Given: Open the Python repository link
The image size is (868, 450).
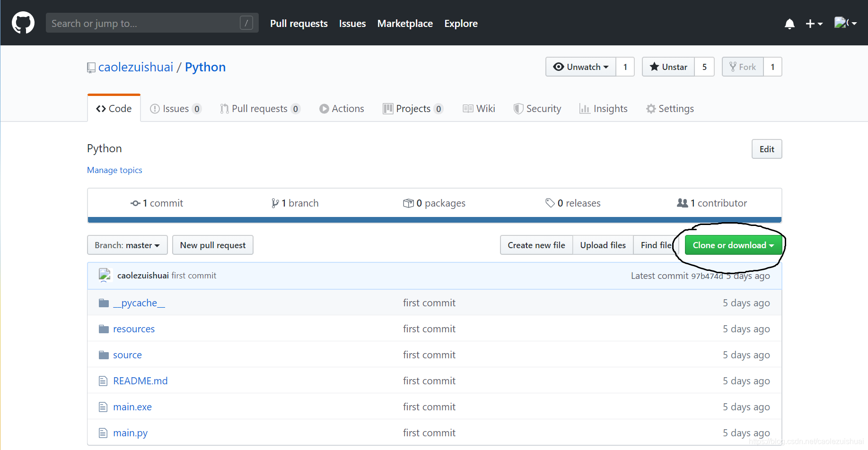Looking at the screenshot, I should click(x=205, y=67).
